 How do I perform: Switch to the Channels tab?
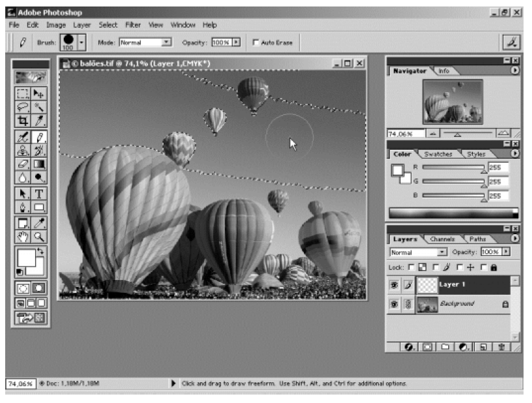tap(442, 239)
